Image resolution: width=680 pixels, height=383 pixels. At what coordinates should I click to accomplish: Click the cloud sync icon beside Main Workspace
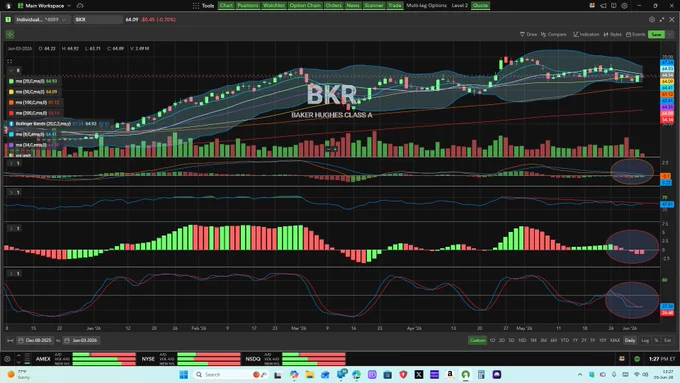pyautogui.click(x=80, y=6)
